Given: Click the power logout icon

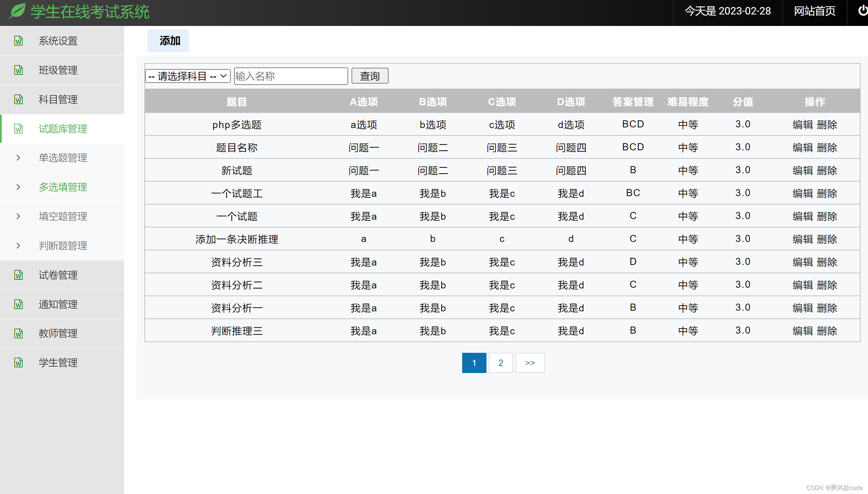Looking at the screenshot, I should [862, 11].
